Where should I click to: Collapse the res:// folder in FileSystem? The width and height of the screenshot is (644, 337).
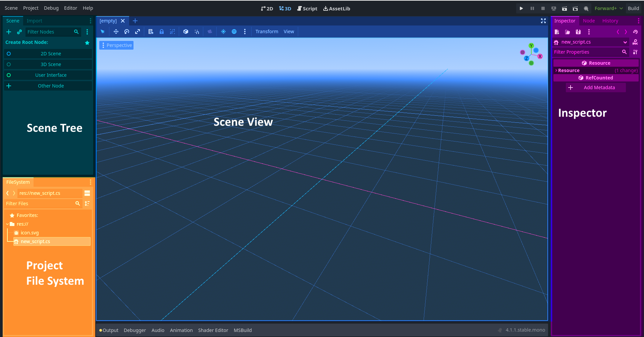7,224
